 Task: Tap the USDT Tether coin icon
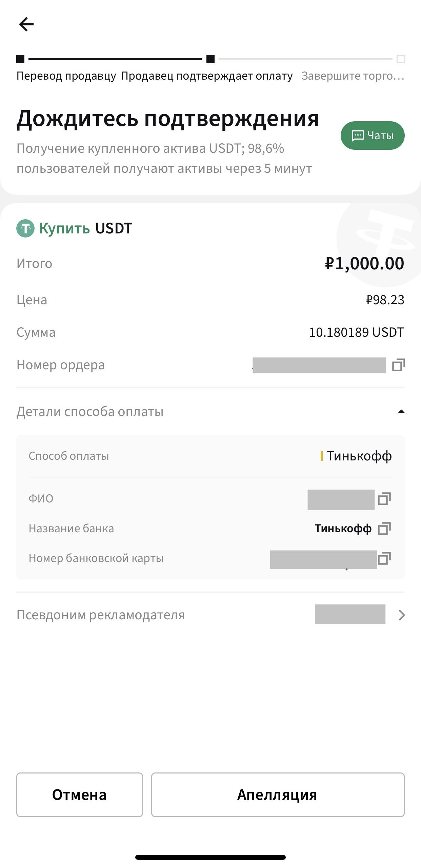pos(25,228)
